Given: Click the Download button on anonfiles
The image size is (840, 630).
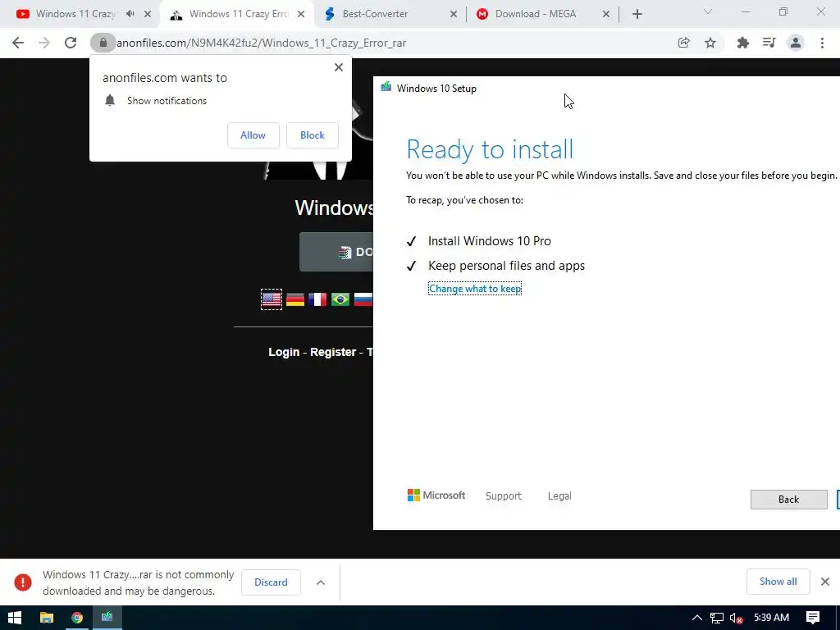Looking at the screenshot, I should pyautogui.click(x=336, y=252).
